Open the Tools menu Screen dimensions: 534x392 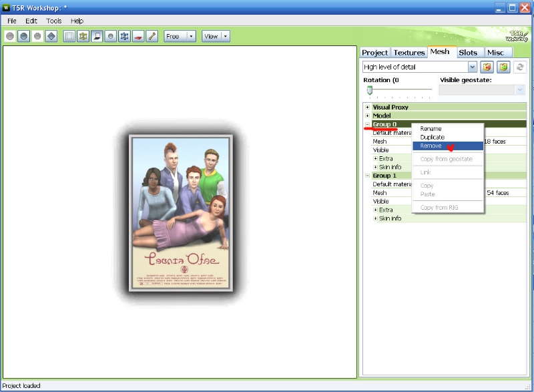click(x=53, y=21)
